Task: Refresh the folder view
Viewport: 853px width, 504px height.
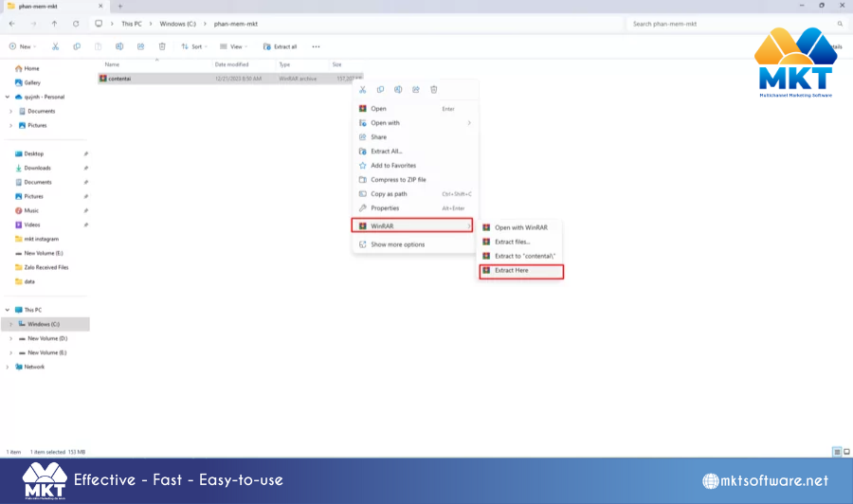Action: click(76, 24)
